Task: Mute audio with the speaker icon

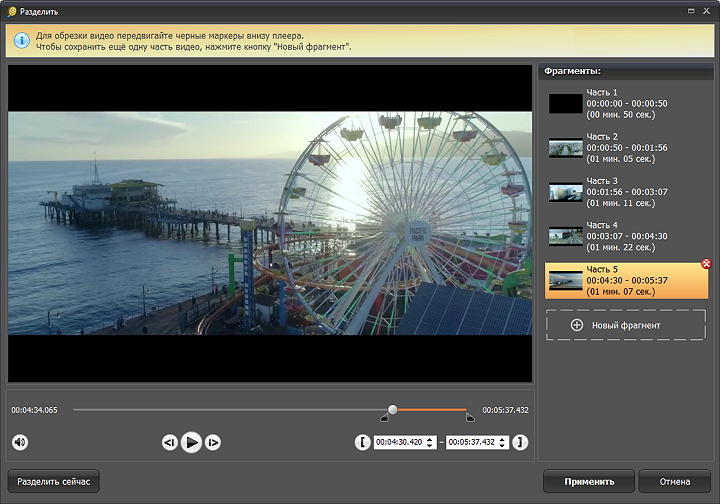Action: click(20, 442)
